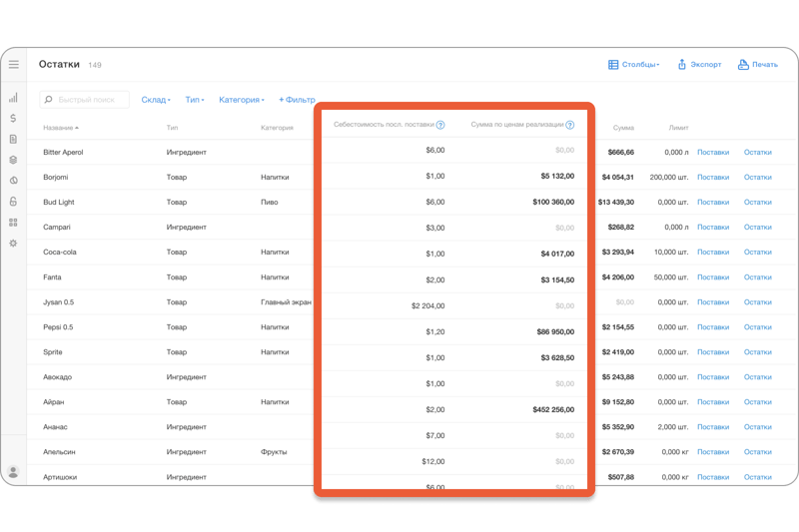Click the Главный экран category cell
This screenshot has width=799, height=532.
coord(286,302)
